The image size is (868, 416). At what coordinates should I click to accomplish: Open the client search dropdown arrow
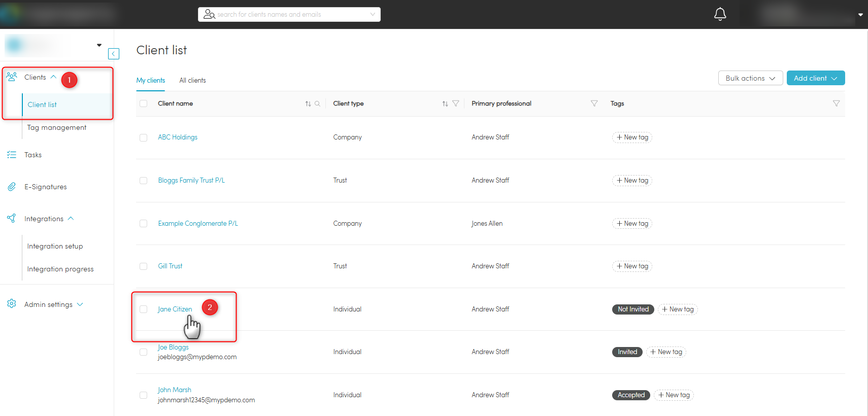click(x=373, y=14)
